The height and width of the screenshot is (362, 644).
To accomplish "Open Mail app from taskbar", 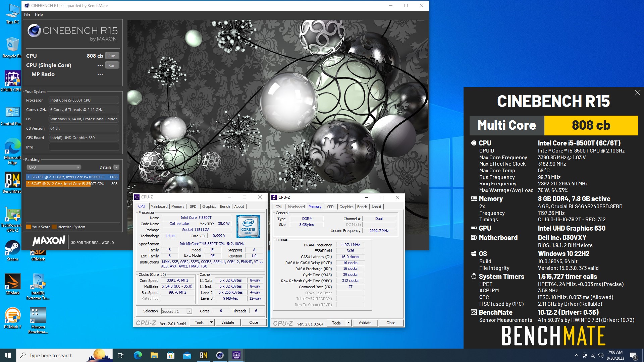I will click(x=187, y=355).
